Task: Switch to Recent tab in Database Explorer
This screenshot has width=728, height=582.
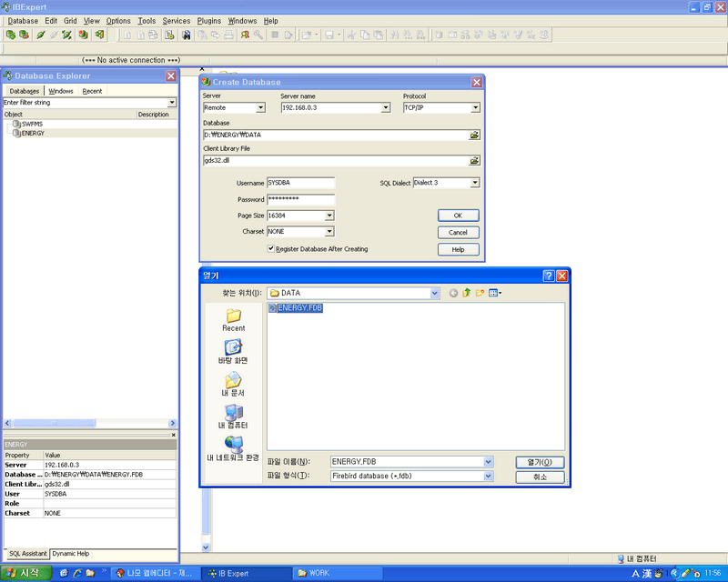Action: point(92,91)
